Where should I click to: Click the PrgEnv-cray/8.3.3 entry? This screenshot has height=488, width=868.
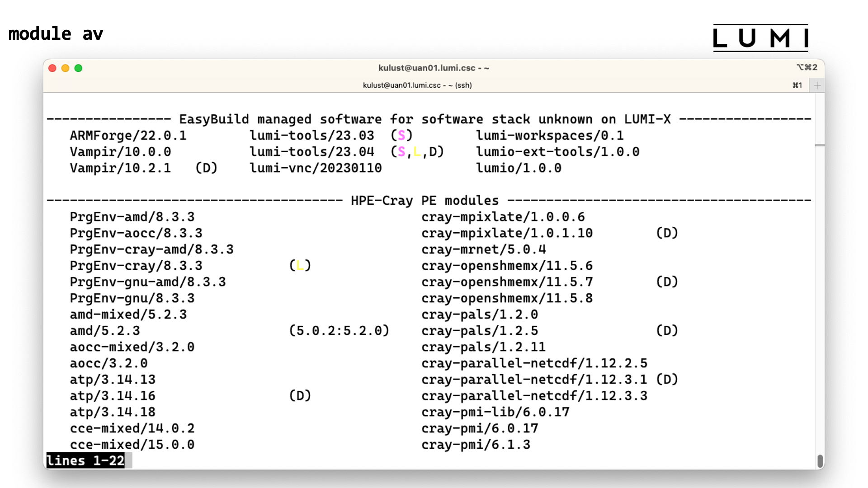coord(136,266)
